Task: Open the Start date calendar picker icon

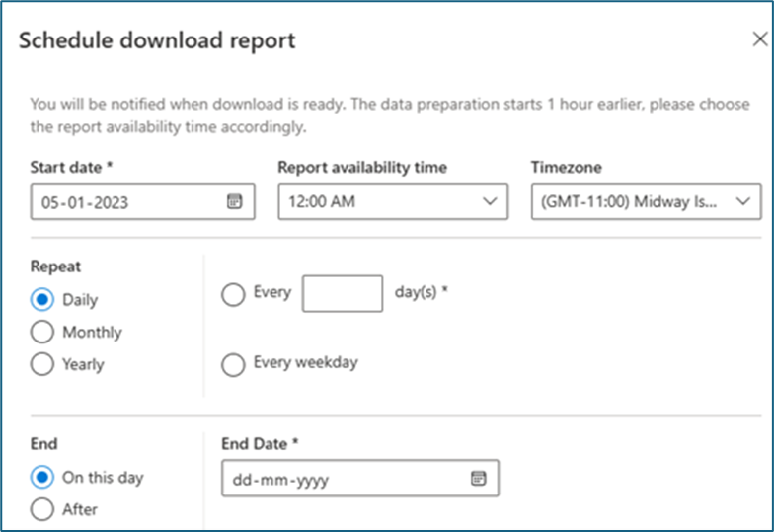Action: click(234, 201)
